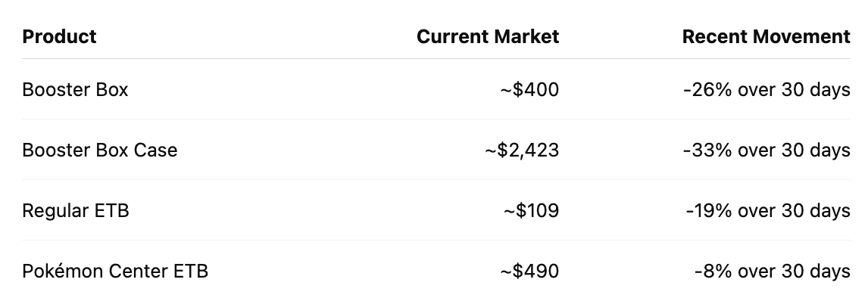
Task: Click the ~$2,423 market price
Action: tap(522, 150)
